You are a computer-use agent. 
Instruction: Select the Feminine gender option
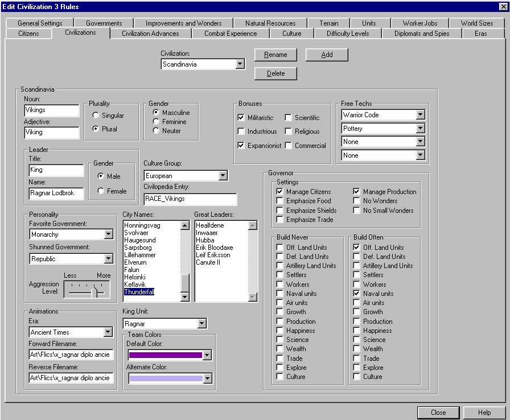pos(156,122)
